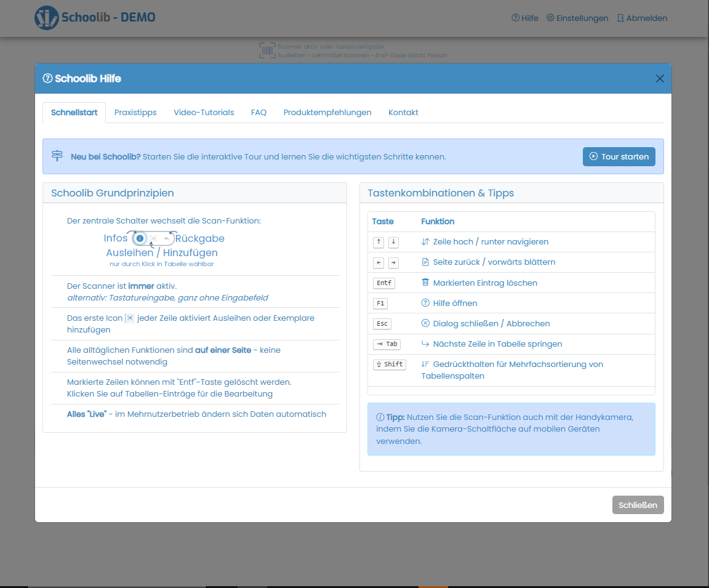Screen dimensions: 709x588
Task: Open the Produktempfehlungen section
Action: [x=327, y=113]
